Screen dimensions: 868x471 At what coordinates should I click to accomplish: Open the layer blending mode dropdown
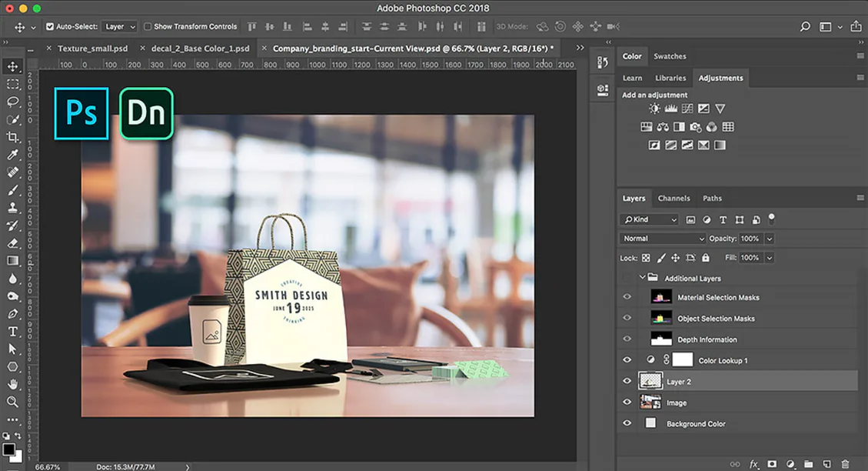coord(662,238)
